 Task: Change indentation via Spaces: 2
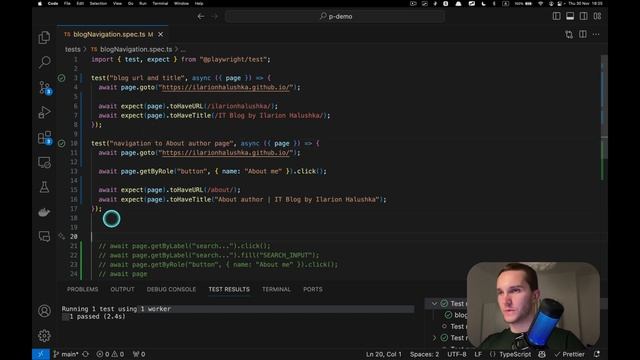point(424,354)
